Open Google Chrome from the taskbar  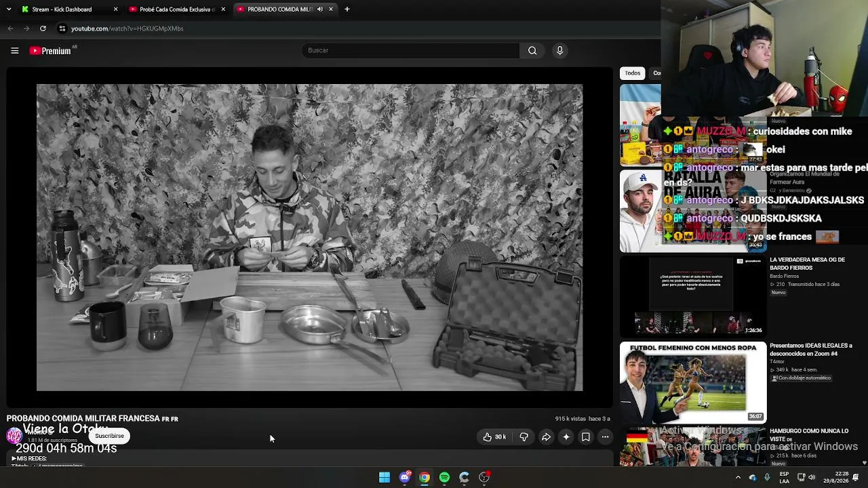pos(425,477)
